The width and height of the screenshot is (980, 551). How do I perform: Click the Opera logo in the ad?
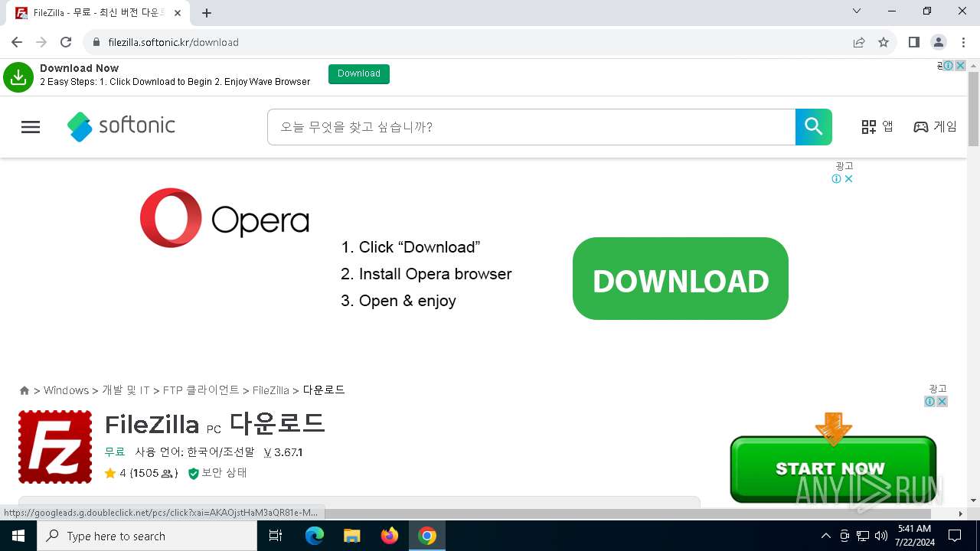tap(224, 218)
